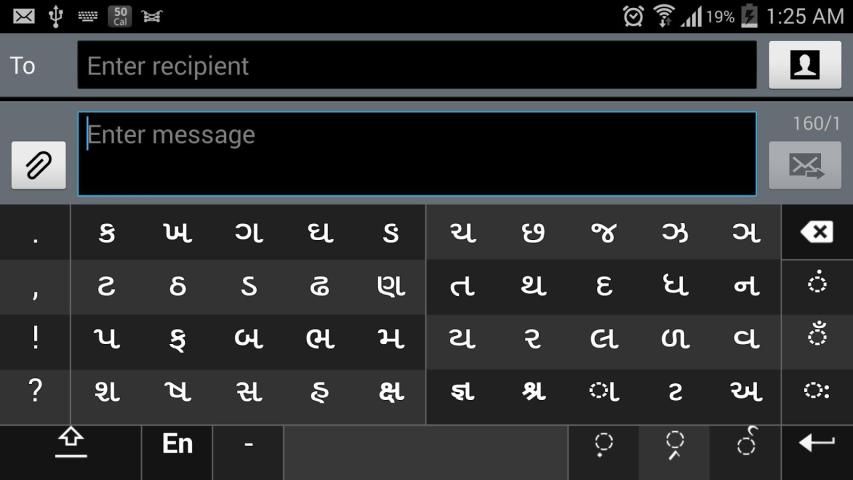Screen dimensions: 853x480
Task: Tap the attach file paperclip icon
Action: 38,165
